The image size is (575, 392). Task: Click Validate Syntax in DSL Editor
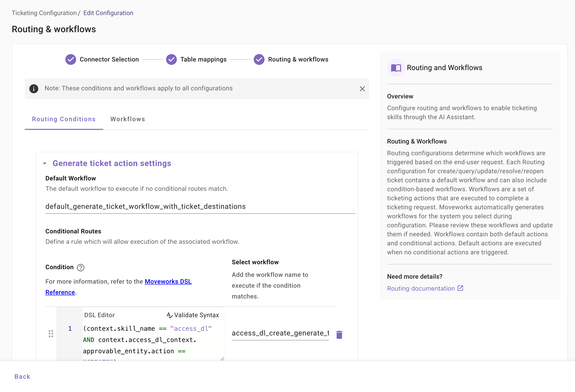click(x=193, y=315)
